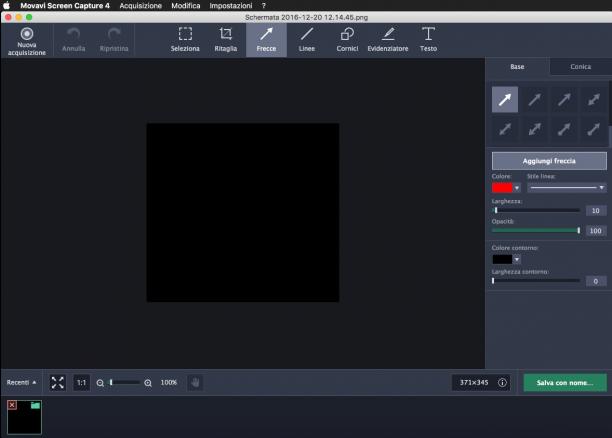This screenshot has width=612, height=438.
Task: Click the fit-to-screen expand icon
Action: point(57,383)
